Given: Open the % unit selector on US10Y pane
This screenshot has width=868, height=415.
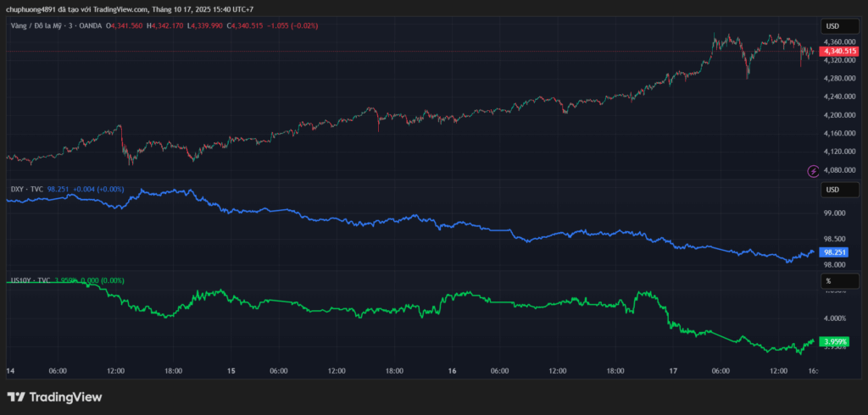Looking at the screenshot, I should (828, 280).
